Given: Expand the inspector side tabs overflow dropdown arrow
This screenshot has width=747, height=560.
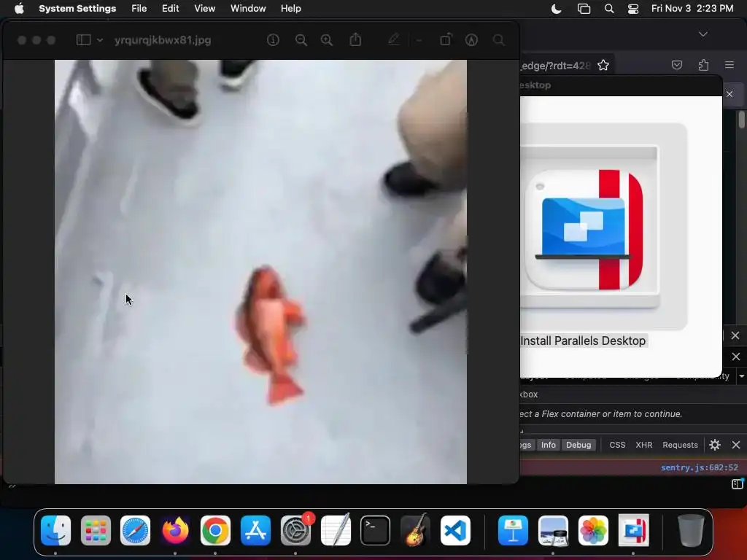Looking at the screenshot, I should click(742, 376).
